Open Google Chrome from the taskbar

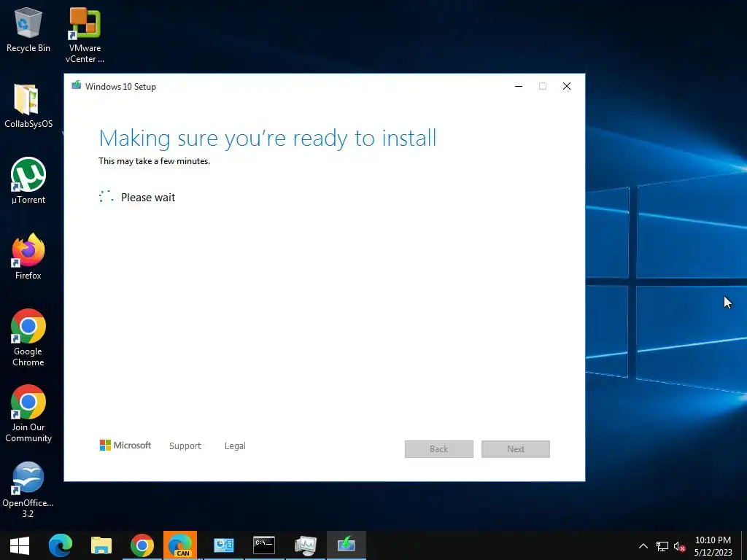(142, 545)
